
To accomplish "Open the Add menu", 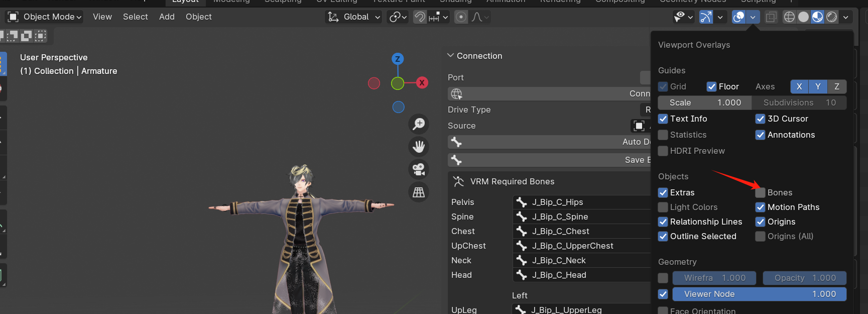I will [167, 17].
